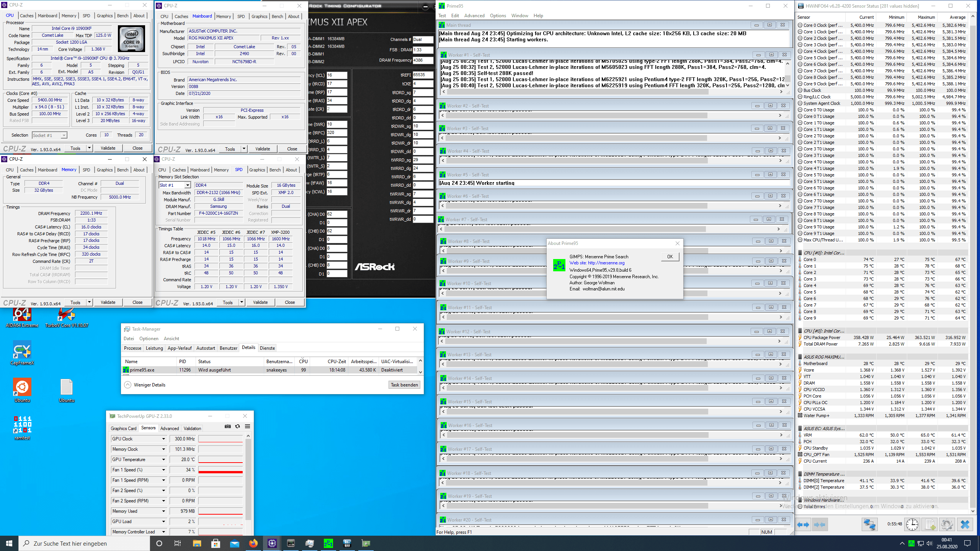Select AIDA64 Extreme desktop icon
This screenshot has height=551, width=980.
coord(22,318)
